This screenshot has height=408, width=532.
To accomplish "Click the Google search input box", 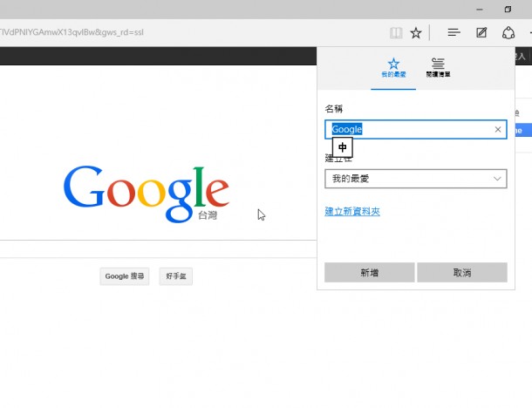I will (x=158, y=249).
